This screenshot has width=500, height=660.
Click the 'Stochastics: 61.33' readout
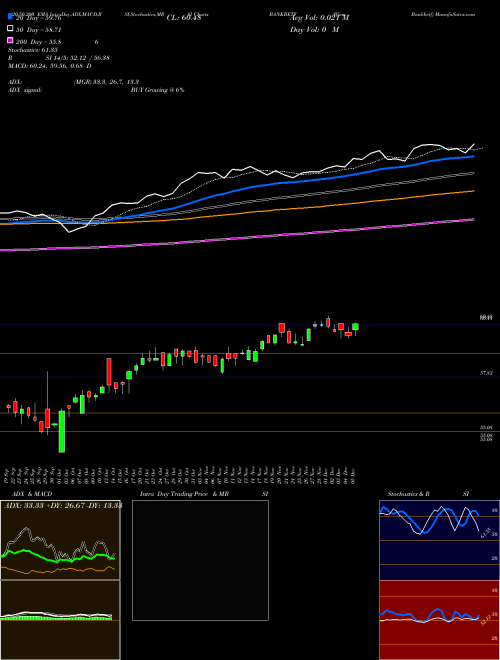pyautogui.click(x=33, y=50)
